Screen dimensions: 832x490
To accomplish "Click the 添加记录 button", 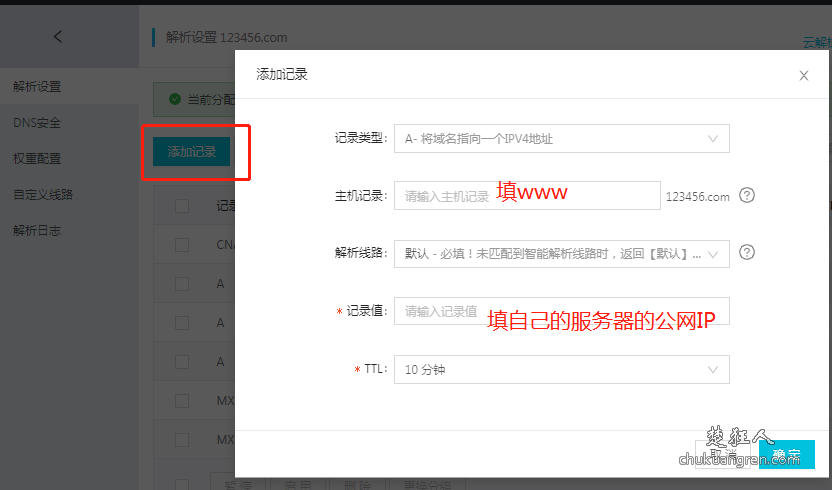I will (192, 152).
